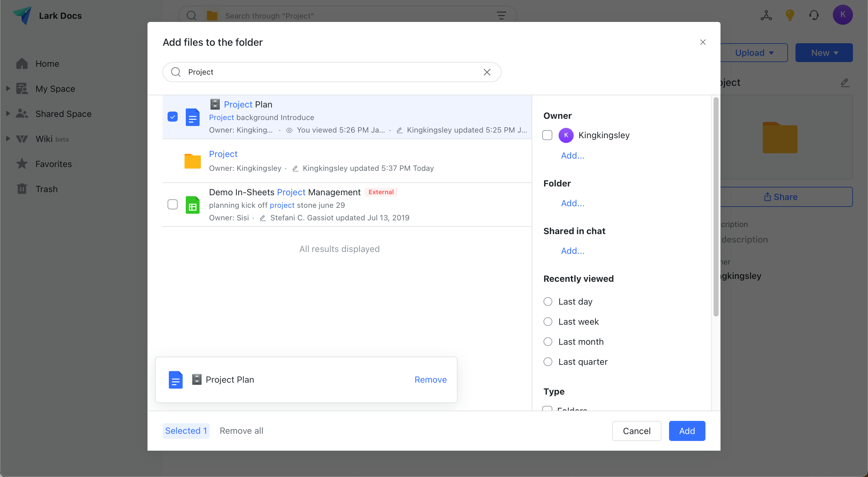Clear search text using the X icon
This screenshot has height=477, width=868.
click(x=487, y=72)
